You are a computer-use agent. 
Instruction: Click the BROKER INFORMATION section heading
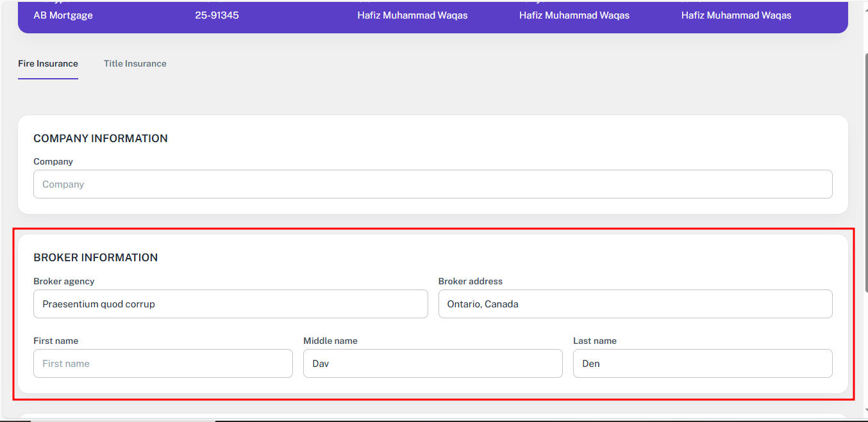click(x=96, y=257)
